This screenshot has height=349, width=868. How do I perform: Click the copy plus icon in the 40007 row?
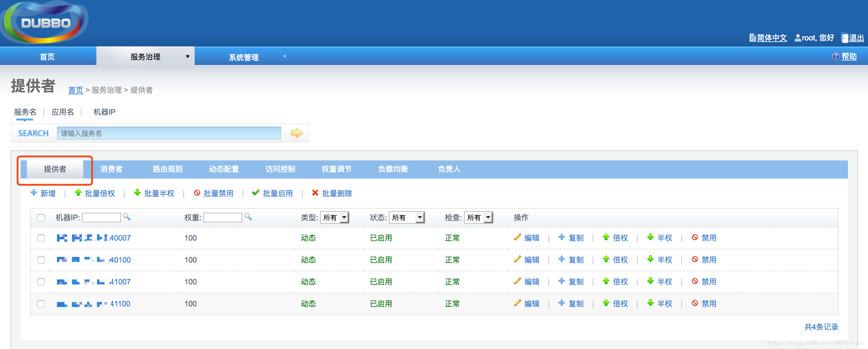[x=561, y=237]
